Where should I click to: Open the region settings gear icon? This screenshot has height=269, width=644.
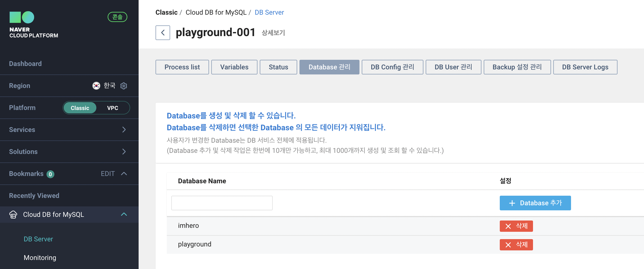click(x=124, y=86)
